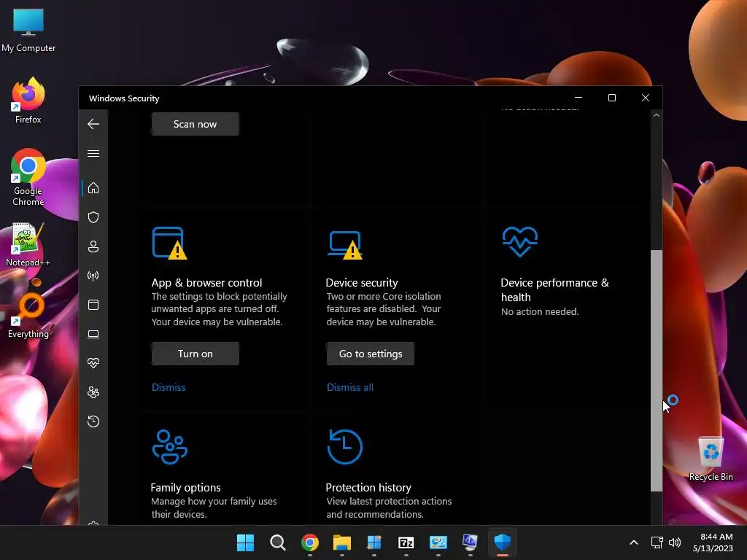Click the vertical scrollbar thumb
Viewport: 747px width, 560px height.
point(657,370)
